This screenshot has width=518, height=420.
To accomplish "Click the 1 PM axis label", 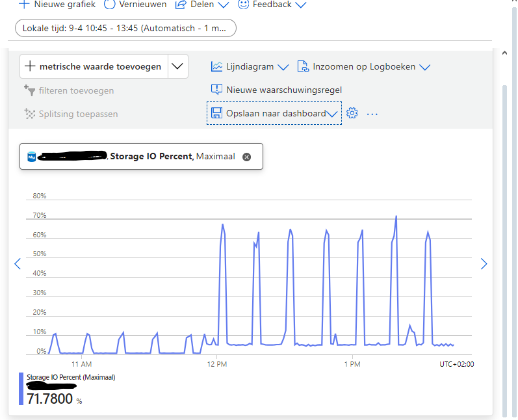I will click(352, 364).
